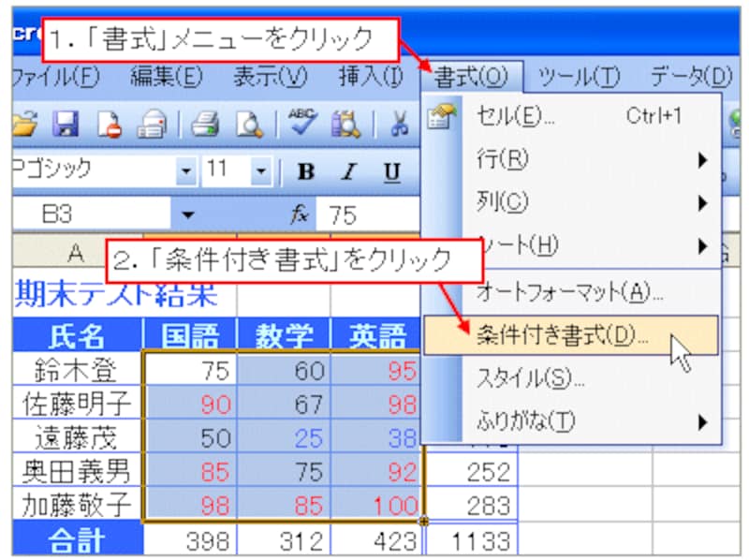Open the データ(D) menu

pyautogui.click(x=691, y=77)
